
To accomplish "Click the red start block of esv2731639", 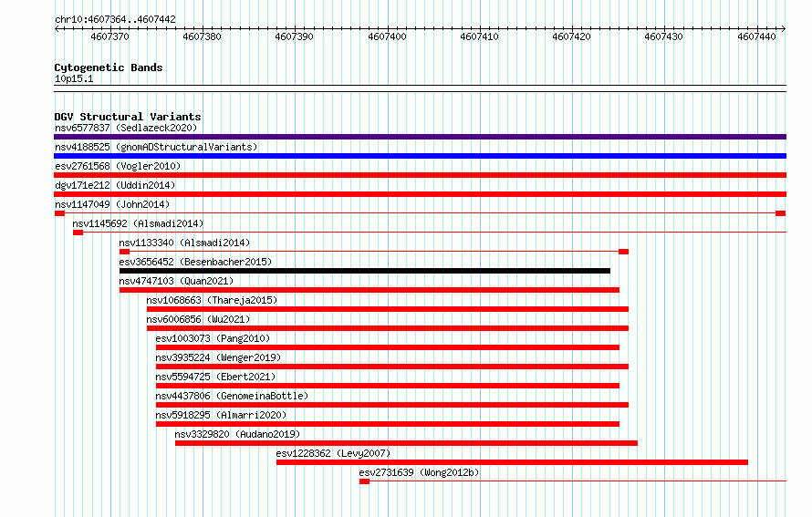I will click(x=365, y=481).
